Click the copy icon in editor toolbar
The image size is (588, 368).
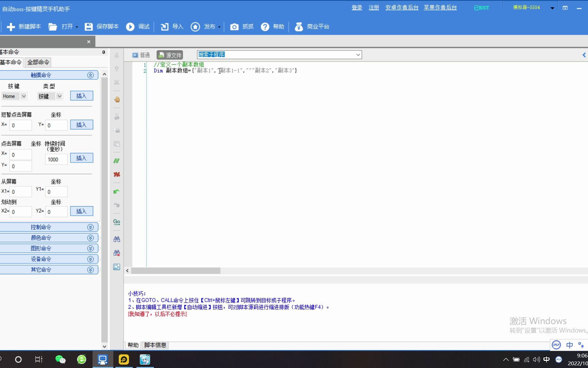pyautogui.click(x=117, y=130)
